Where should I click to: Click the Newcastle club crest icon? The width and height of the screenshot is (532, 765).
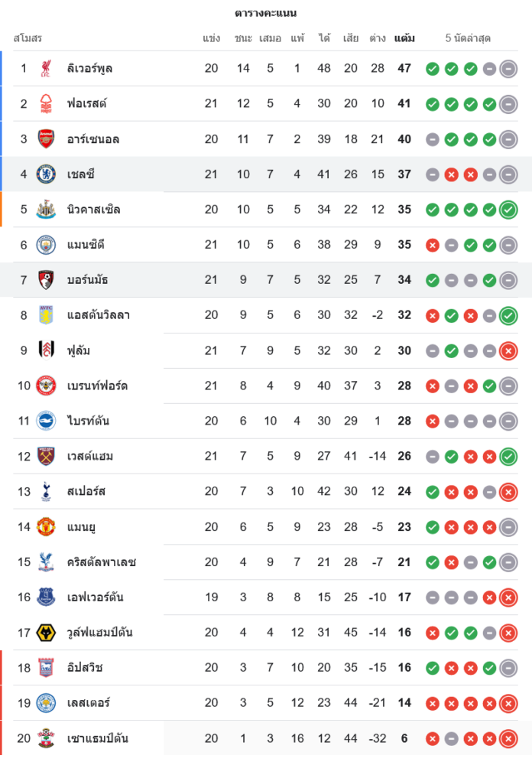(x=46, y=210)
